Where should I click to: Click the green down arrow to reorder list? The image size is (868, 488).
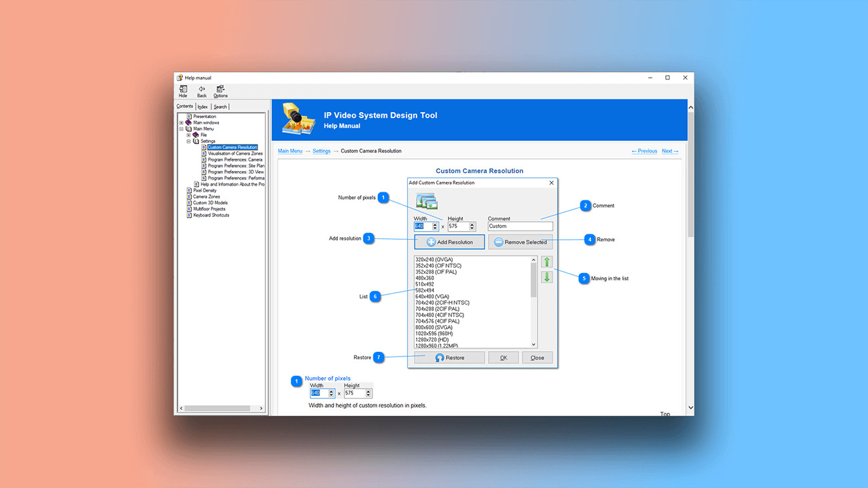(x=547, y=276)
